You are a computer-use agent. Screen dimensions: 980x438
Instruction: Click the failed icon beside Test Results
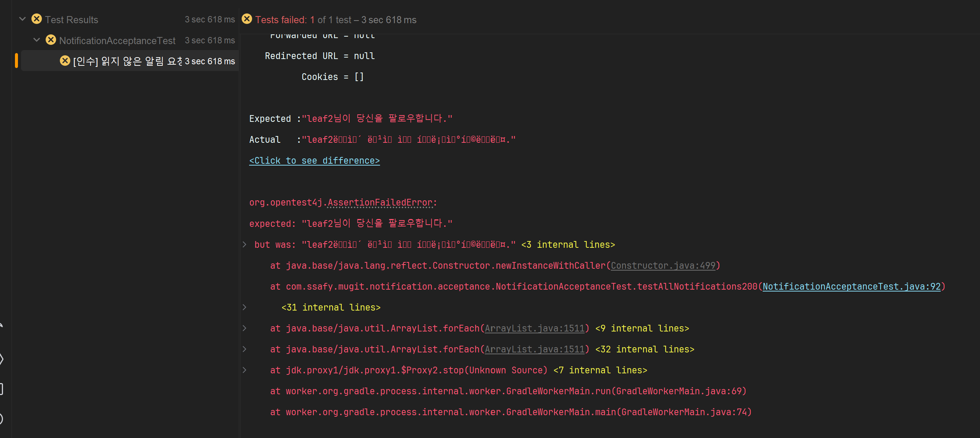37,19
